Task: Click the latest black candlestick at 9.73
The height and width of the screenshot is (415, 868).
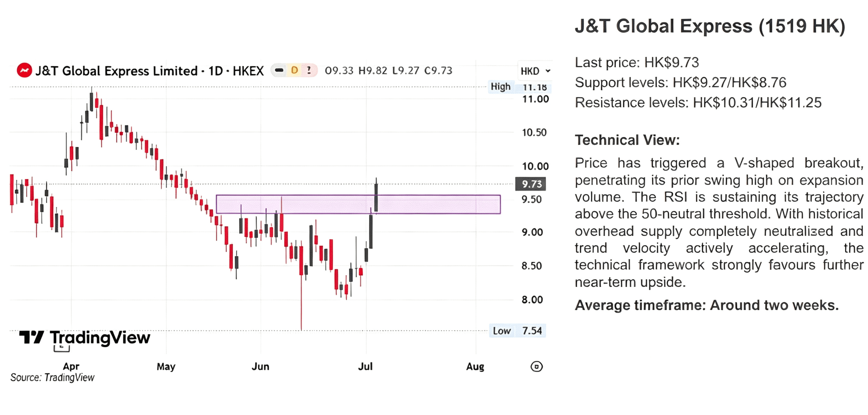Action: tap(376, 197)
